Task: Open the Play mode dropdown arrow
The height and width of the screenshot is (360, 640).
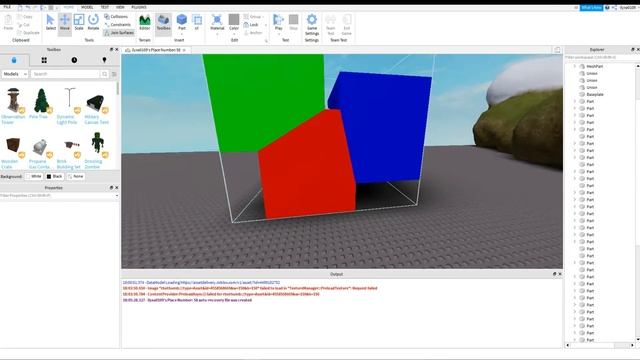Action: (278, 34)
